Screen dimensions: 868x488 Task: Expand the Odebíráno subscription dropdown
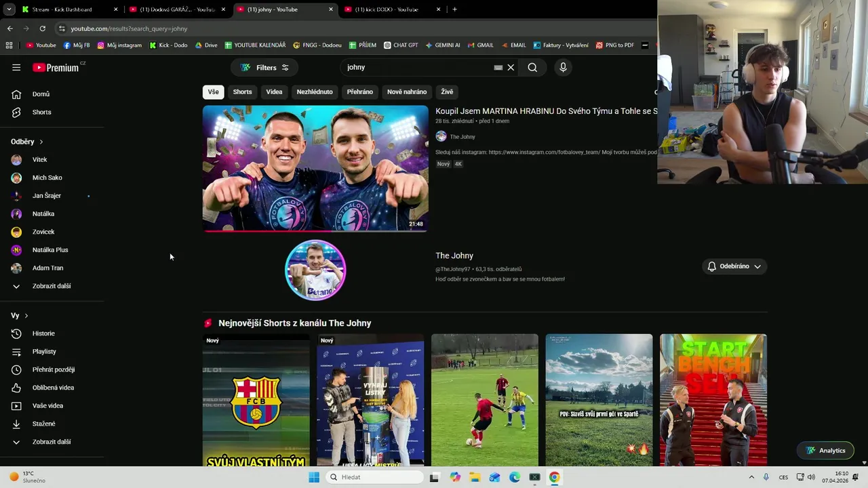pos(734,266)
